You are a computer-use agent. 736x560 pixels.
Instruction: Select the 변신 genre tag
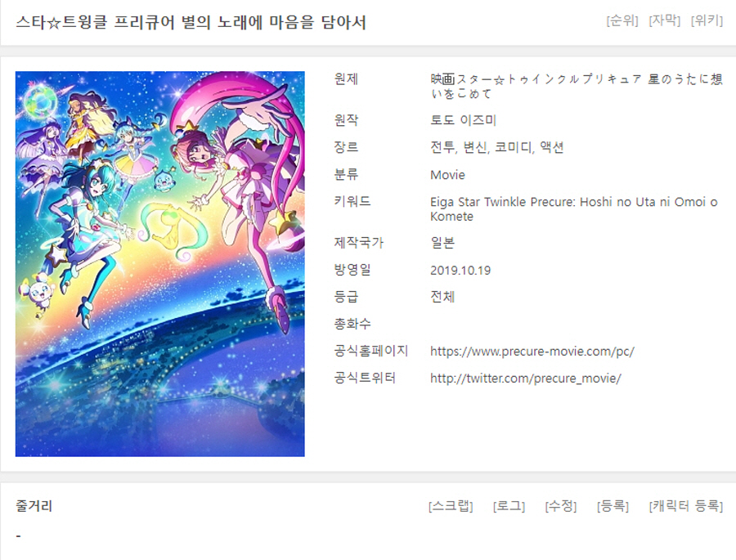click(475, 147)
